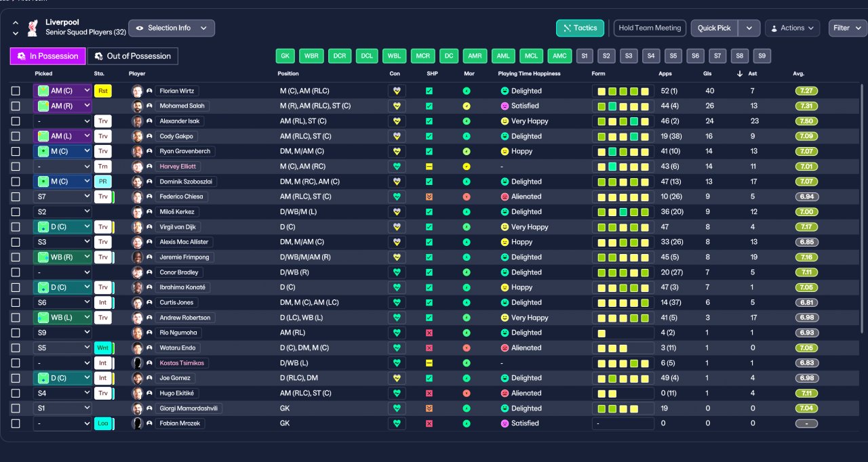Click Curtis Jones's 6.81 average rating badge
Viewport: 868px width, 462px height.
(x=807, y=302)
